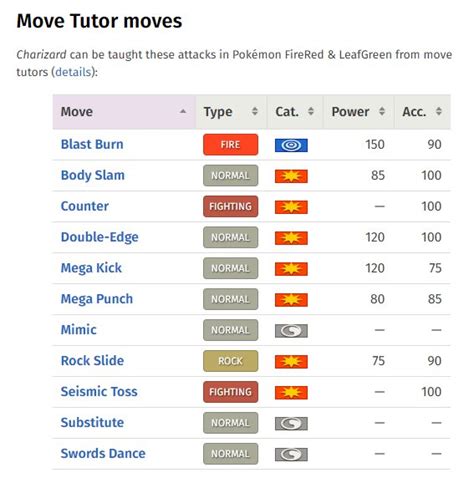Sort the table by Type column

point(231,112)
